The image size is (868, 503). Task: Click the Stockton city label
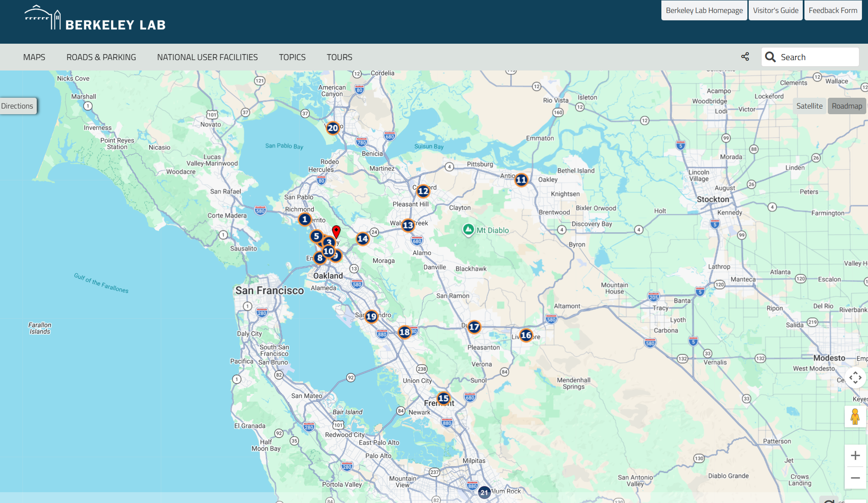coord(713,199)
